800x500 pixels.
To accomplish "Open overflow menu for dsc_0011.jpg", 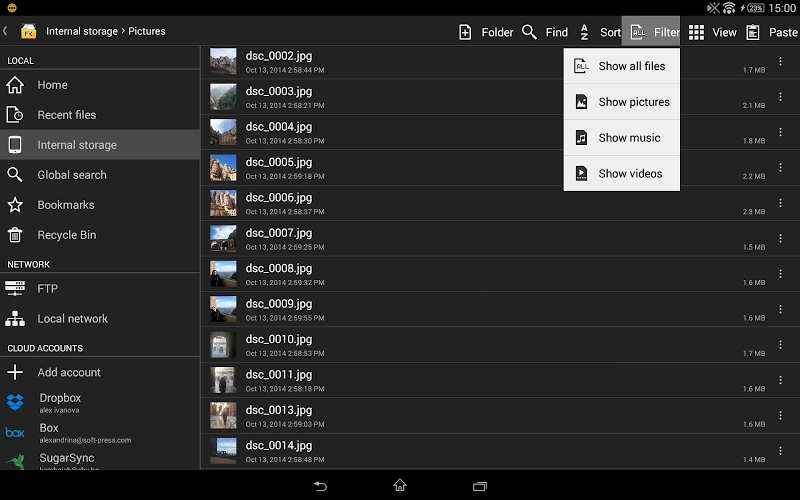I will point(780,380).
